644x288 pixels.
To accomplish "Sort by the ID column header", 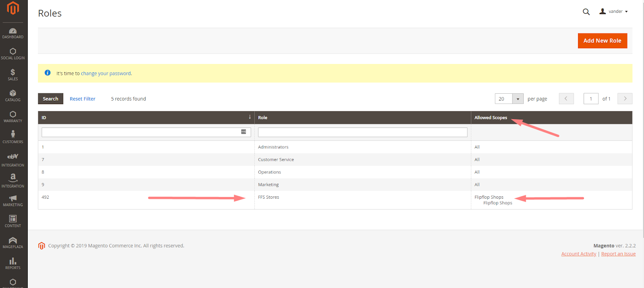I will point(146,117).
